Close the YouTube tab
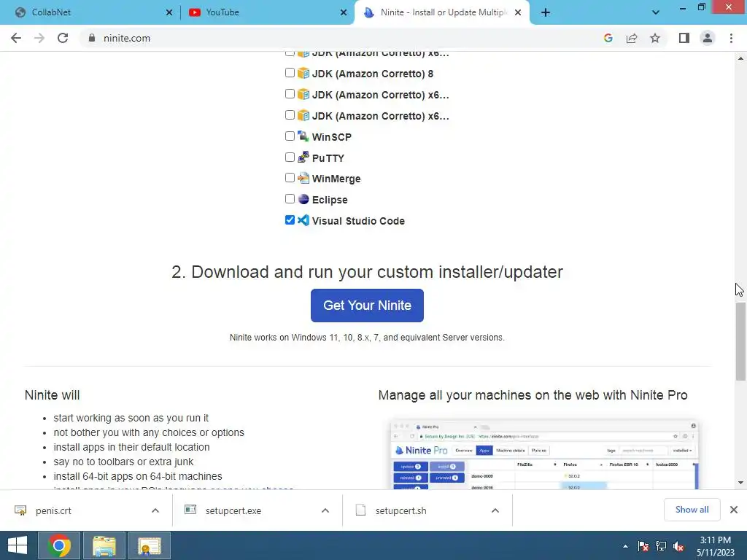Viewport: 747px width, 560px height. [344, 12]
